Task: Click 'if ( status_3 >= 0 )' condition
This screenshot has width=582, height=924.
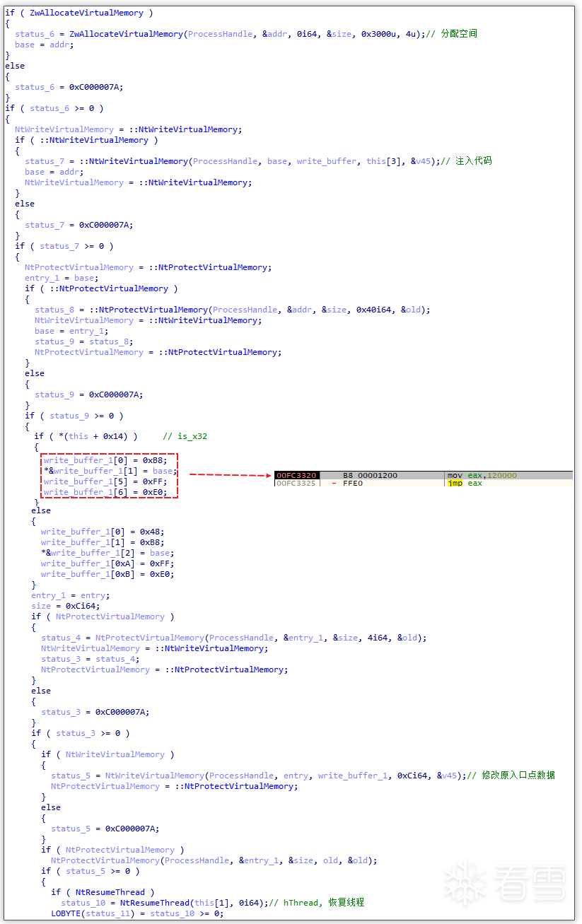Action: (81, 733)
